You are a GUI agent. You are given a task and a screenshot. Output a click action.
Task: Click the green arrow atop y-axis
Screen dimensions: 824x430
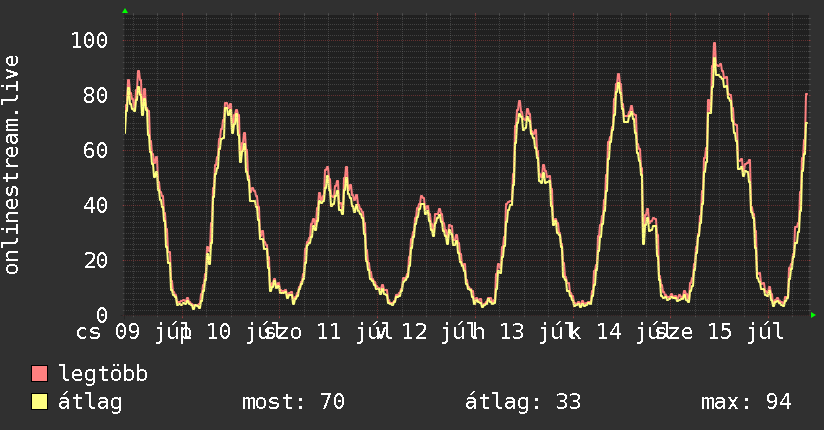tap(125, 11)
